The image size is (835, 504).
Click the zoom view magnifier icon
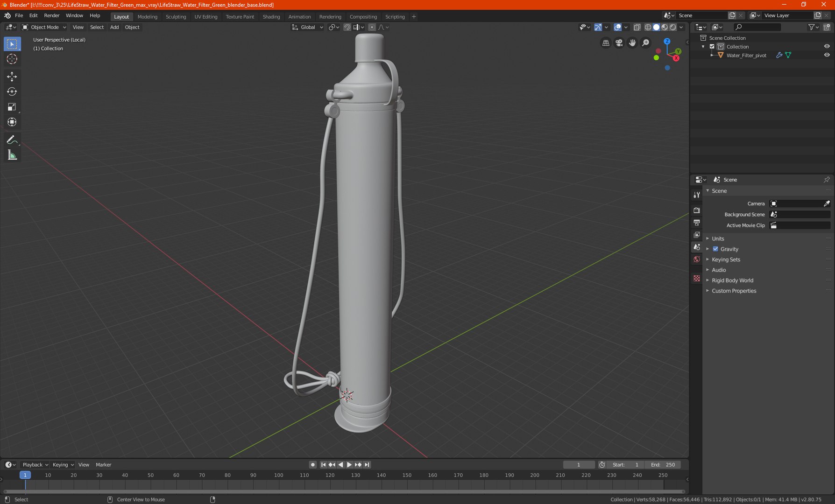pos(645,43)
